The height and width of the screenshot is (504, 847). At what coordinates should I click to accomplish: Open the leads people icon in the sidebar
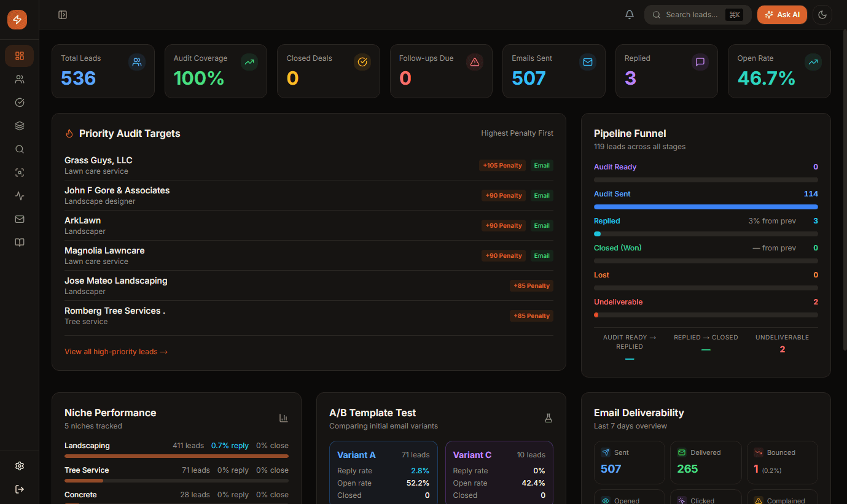(20, 79)
